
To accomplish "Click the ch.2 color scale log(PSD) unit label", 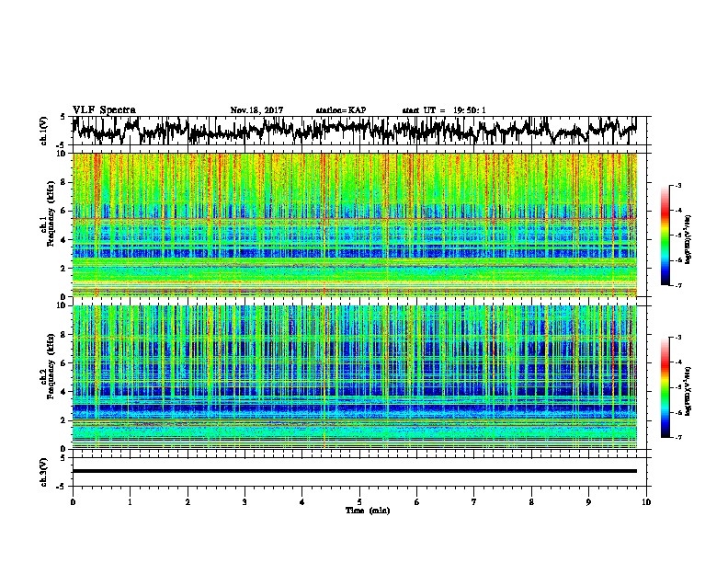I will click(688, 389).
